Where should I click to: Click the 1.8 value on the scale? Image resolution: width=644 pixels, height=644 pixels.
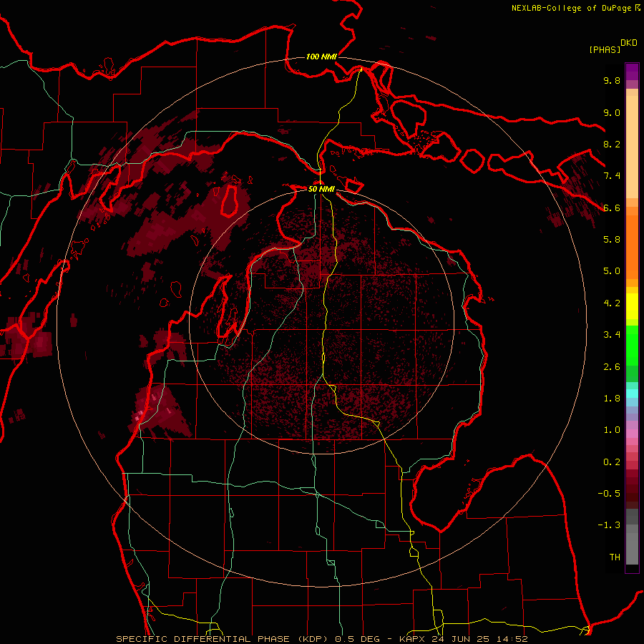612,399
